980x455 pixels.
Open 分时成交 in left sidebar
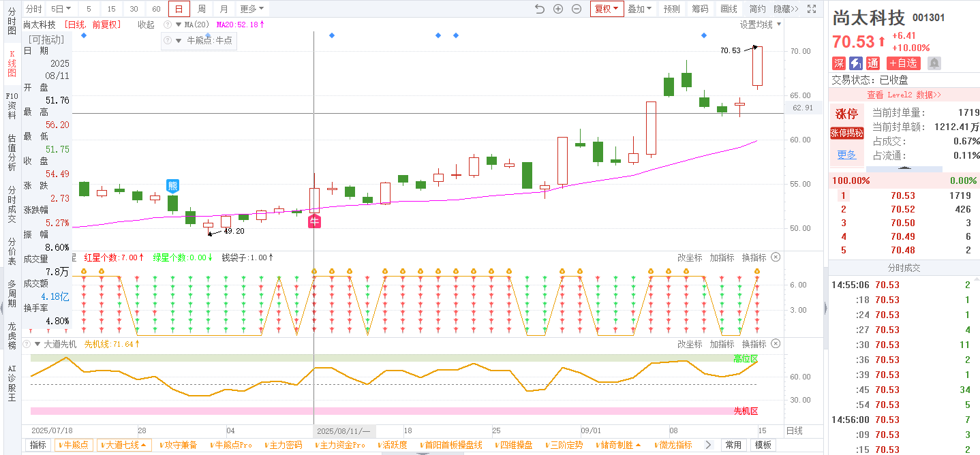[x=12, y=203]
